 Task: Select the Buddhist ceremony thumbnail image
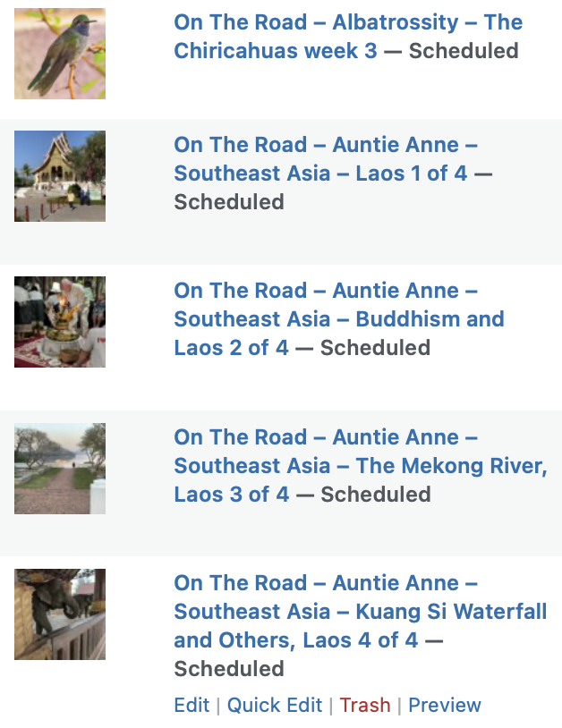pyautogui.click(x=60, y=322)
